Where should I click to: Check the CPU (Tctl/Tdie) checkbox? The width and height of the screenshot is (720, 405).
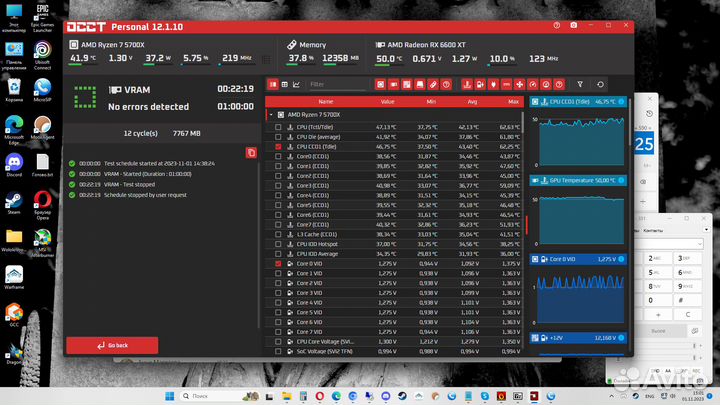coord(278,127)
